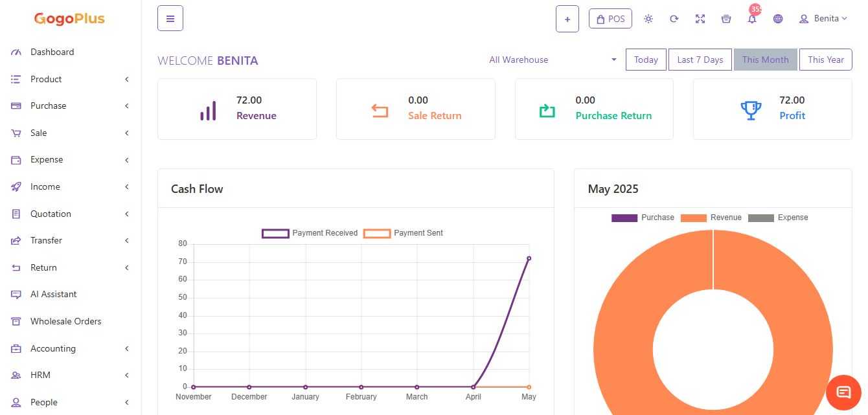Viewport: 868px width, 415px height.
Task: Click the POS button
Action: 610,19
